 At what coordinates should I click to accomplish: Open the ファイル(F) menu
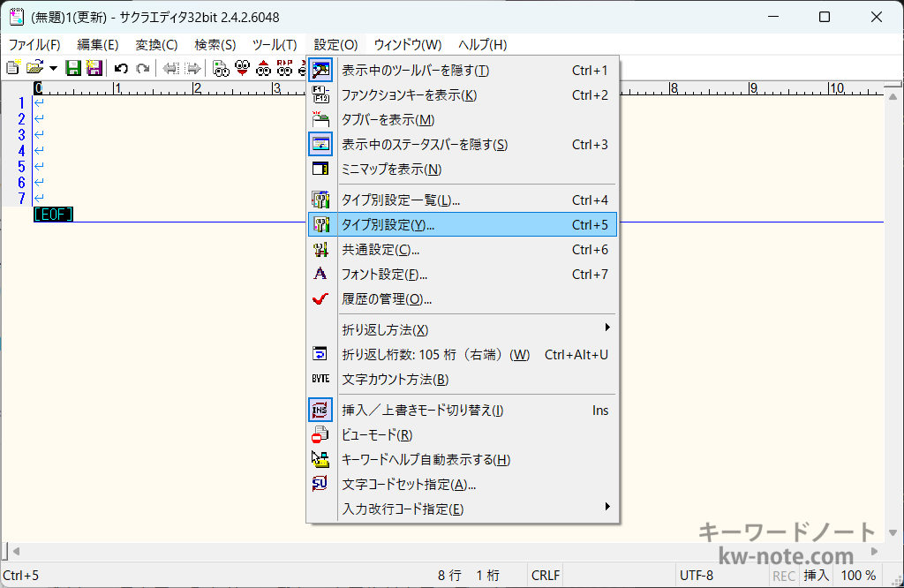coord(34,44)
